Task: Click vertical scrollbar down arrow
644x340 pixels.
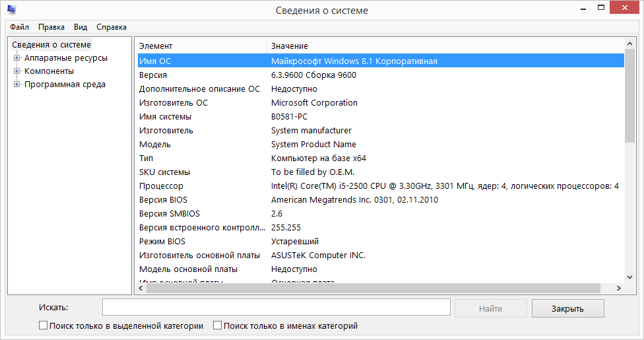Action: [x=629, y=277]
